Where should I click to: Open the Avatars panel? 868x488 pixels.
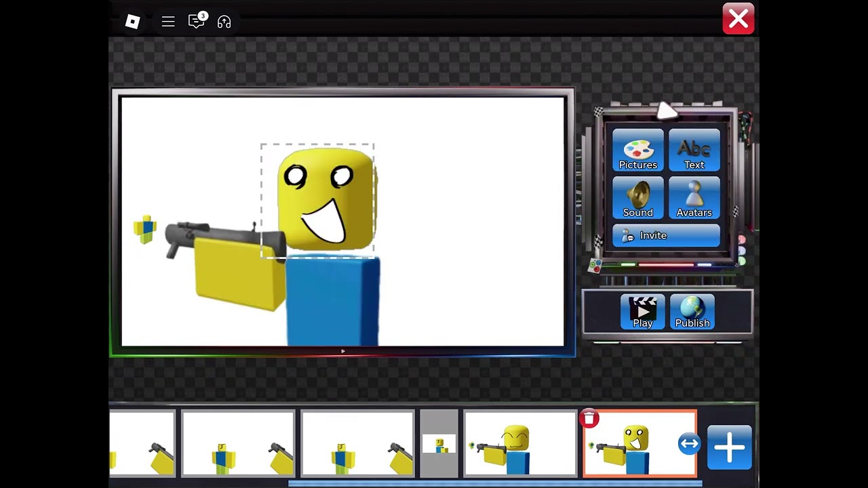tap(694, 198)
